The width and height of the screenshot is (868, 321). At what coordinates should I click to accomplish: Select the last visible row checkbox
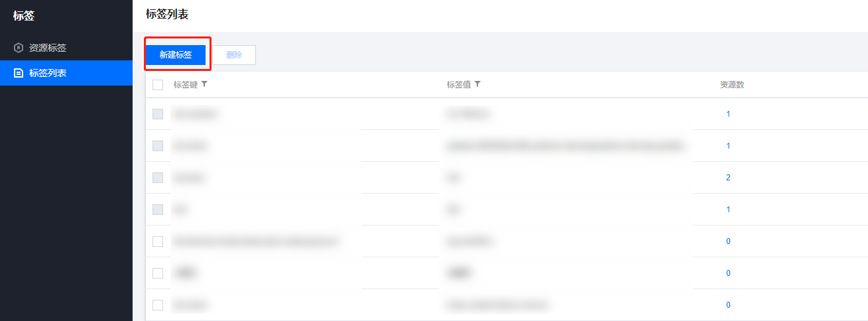click(x=158, y=305)
